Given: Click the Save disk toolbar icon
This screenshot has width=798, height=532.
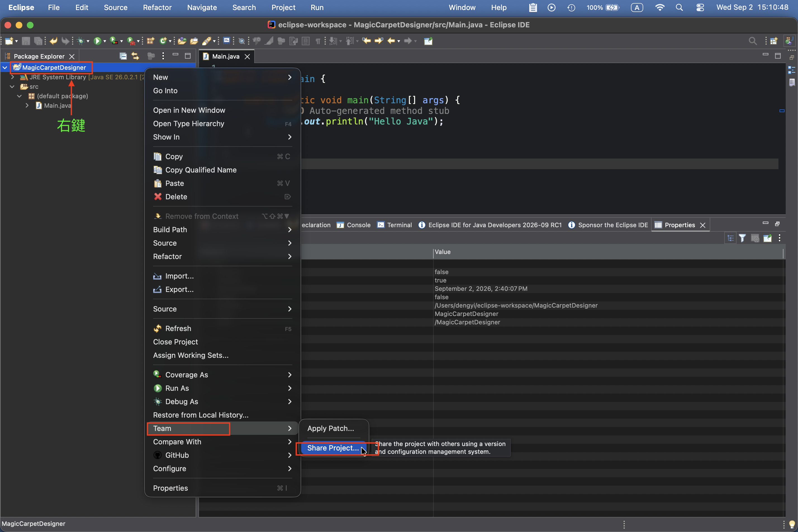Looking at the screenshot, I should (x=26, y=41).
